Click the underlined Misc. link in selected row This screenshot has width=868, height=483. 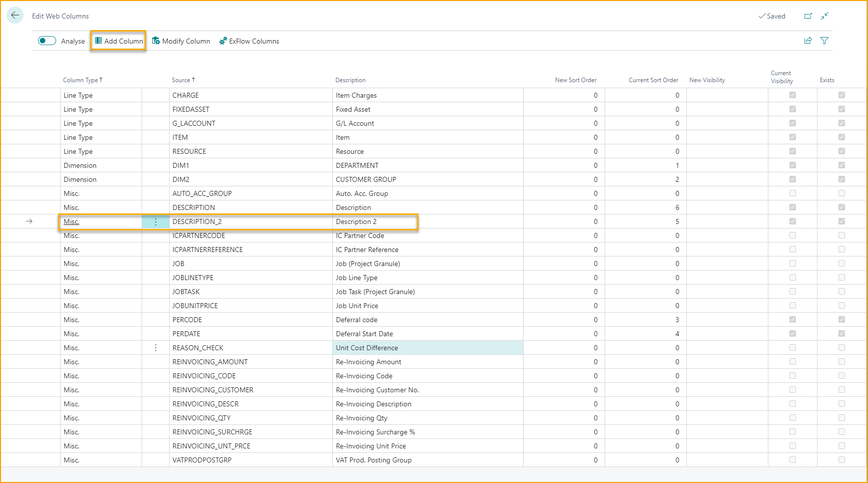(72, 221)
